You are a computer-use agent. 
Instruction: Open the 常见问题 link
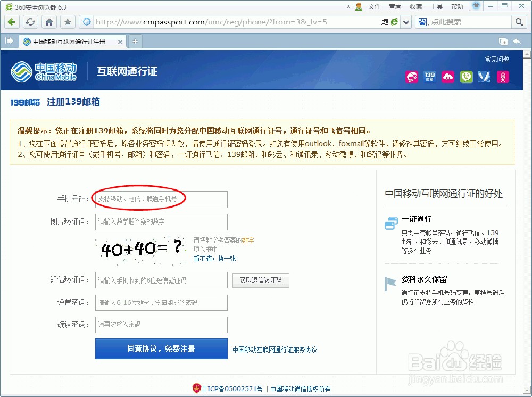(497, 59)
